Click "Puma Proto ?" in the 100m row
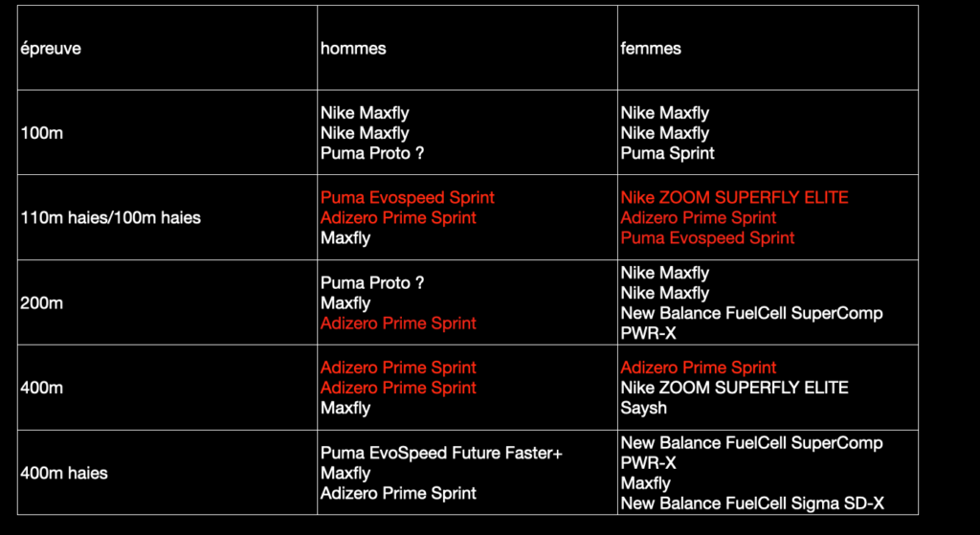The height and width of the screenshot is (535, 980). (x=372, y=153)
